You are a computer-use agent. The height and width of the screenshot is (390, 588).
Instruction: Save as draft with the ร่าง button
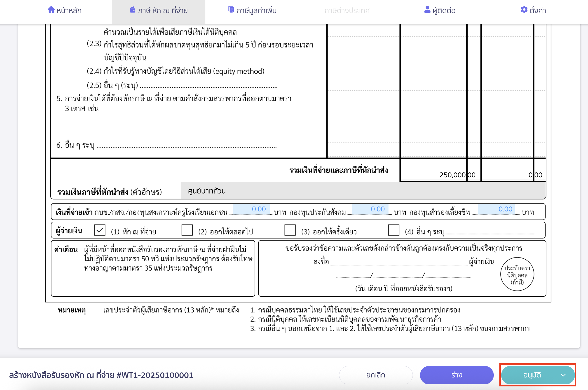click(x=457, y=375)
